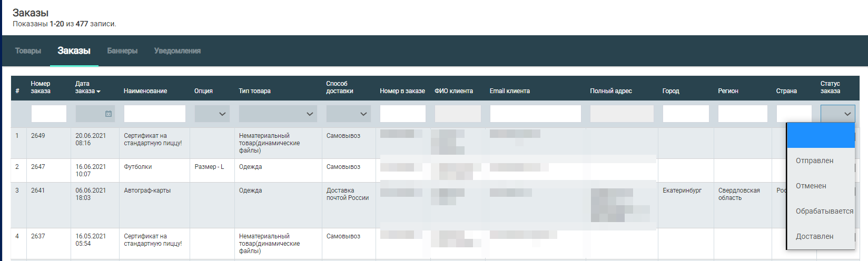Select the Заказы tab
868x261 pixels.
click(74, 51)
